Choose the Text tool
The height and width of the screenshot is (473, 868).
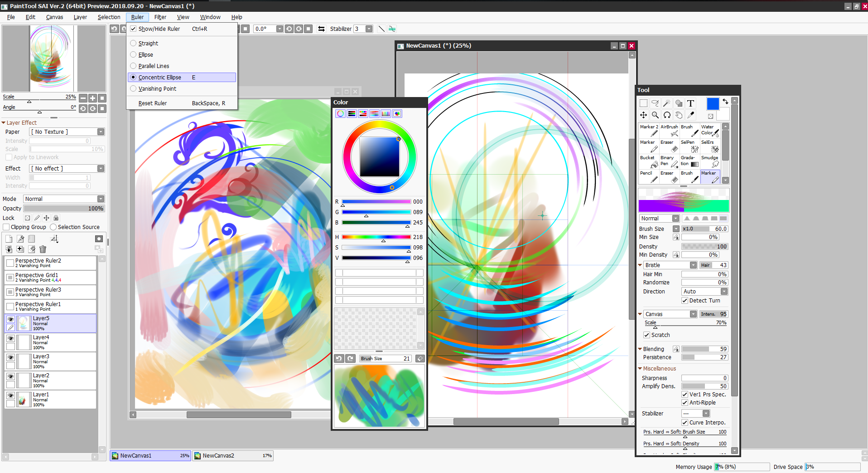click(x=690, y=103)
